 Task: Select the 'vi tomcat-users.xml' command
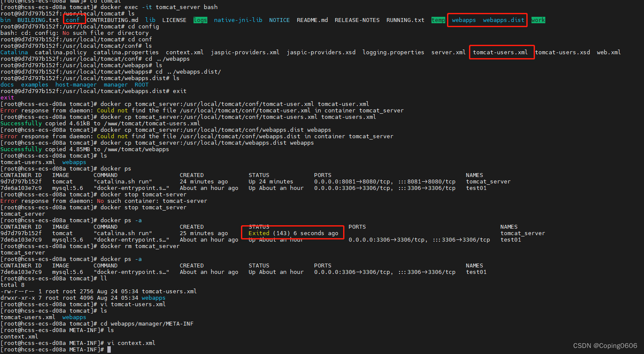pyautogui.click(x=133, y=304)
